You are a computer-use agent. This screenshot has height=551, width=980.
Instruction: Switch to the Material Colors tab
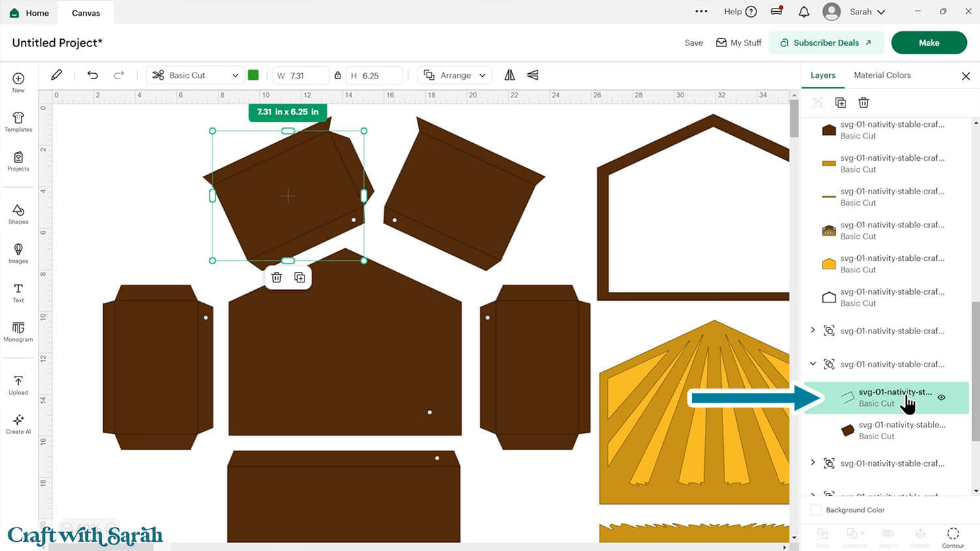click(881, 75)
